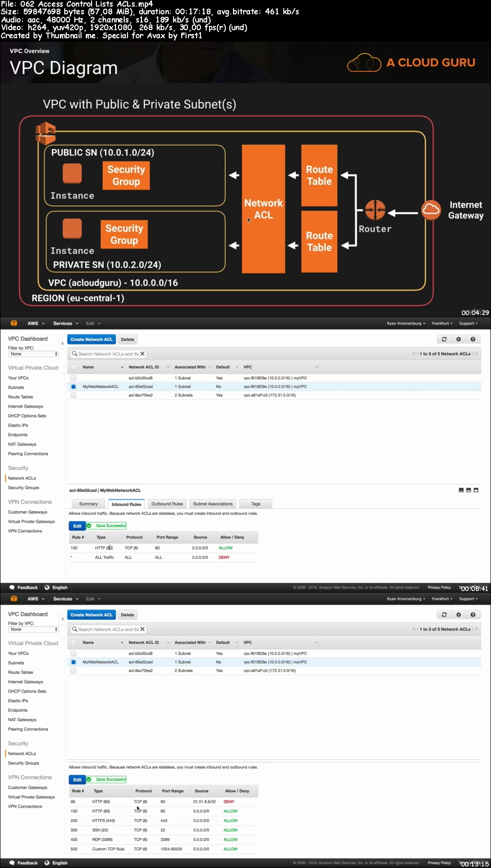
Task: Uncheck MyWebNetworkACL row checkbox in the 08:41 frame
Action: pos(73,387)
